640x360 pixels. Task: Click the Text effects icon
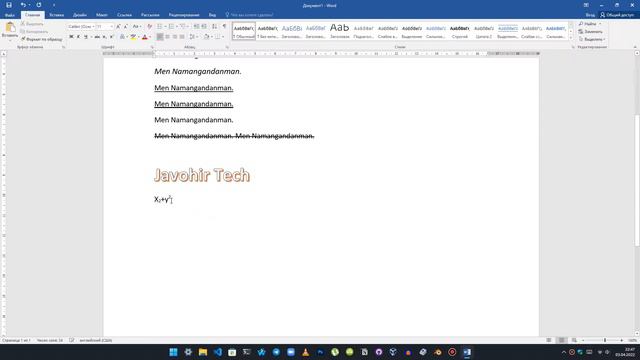[122, 37]
